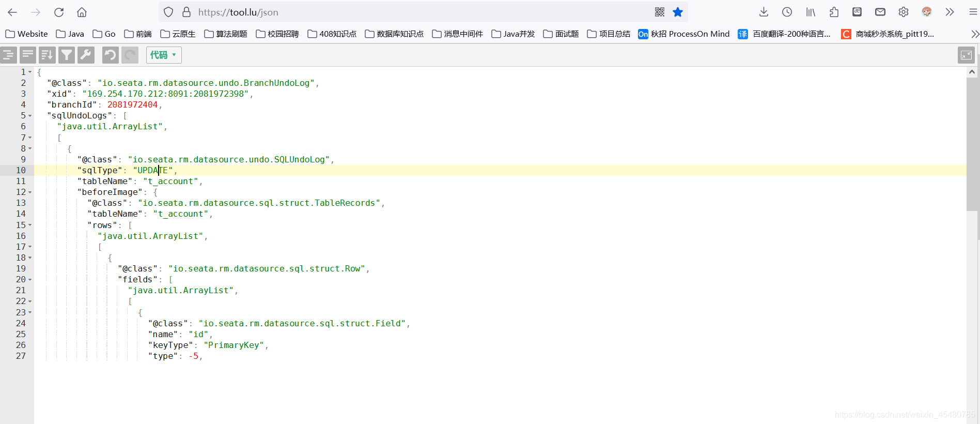
Task: Collapse fields array fold at line 20
Action: 30,280
